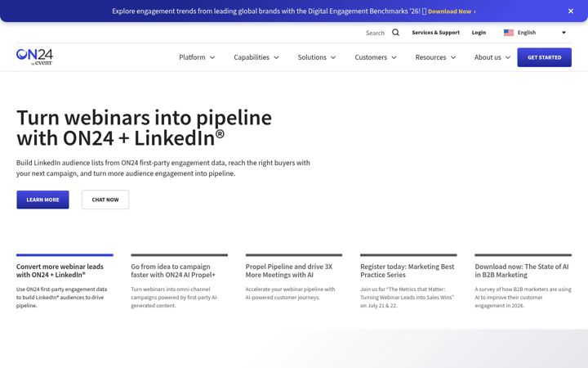Click the 'Build LinkedIn audience lists' paragraph
Viewport: 588px width, 368px height.
click(163, 168)
